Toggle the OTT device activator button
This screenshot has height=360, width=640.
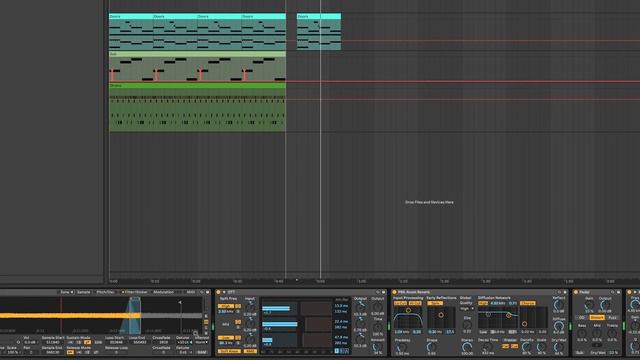point(218,292)
